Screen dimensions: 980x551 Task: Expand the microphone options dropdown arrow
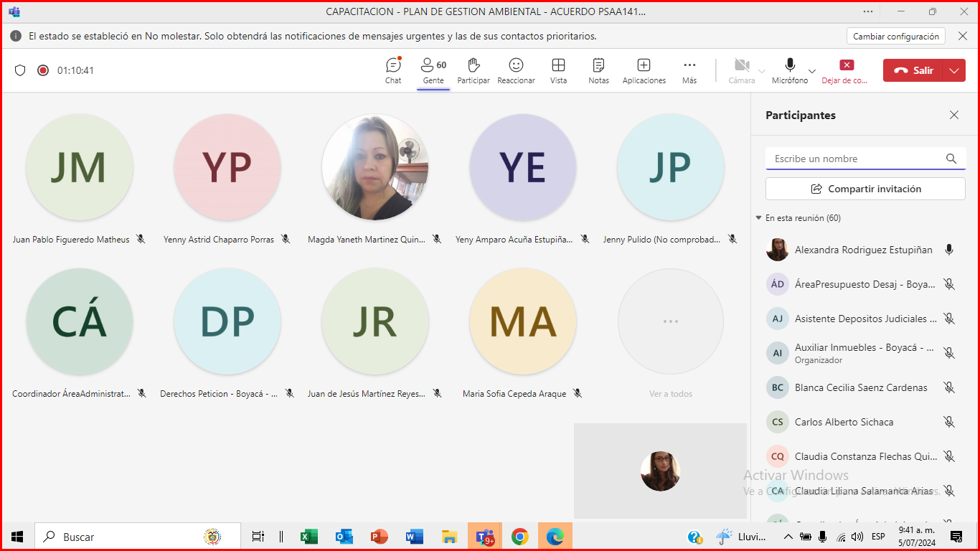812,71
